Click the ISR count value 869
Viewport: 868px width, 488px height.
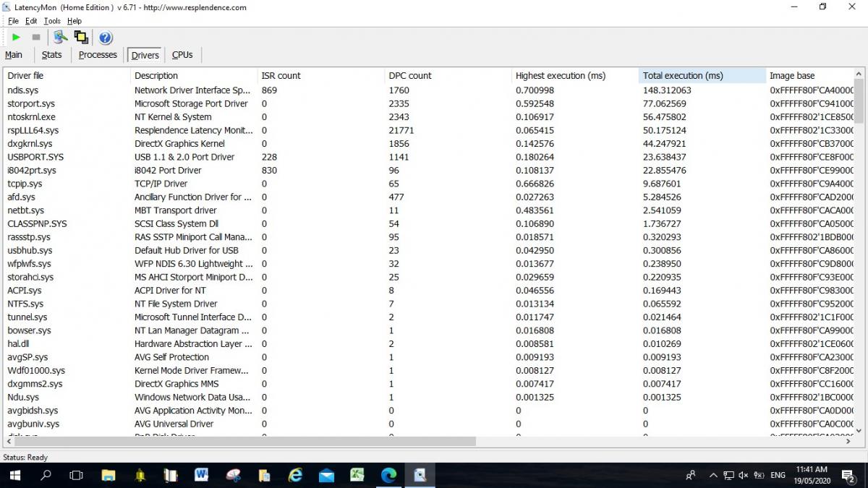tap(269, 90)
